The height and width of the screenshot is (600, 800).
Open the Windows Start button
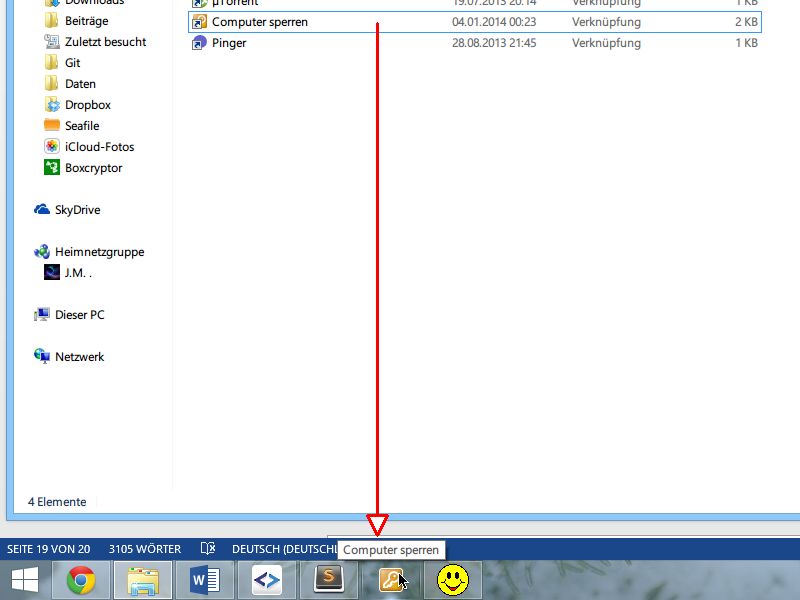coord(24,580)
